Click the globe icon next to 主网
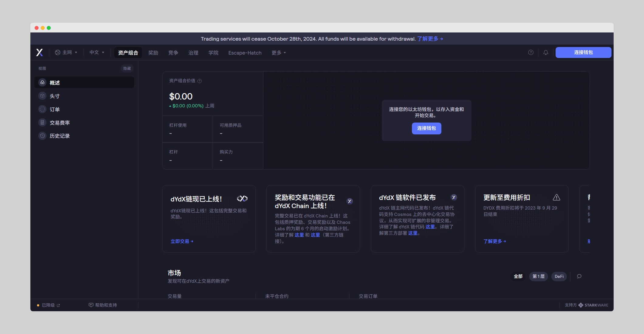644x334 pixels. 57,52
